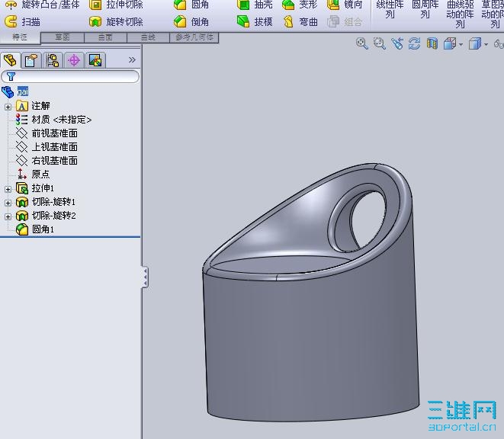Expand the 切除-旋转1 feature

point(8,203)
